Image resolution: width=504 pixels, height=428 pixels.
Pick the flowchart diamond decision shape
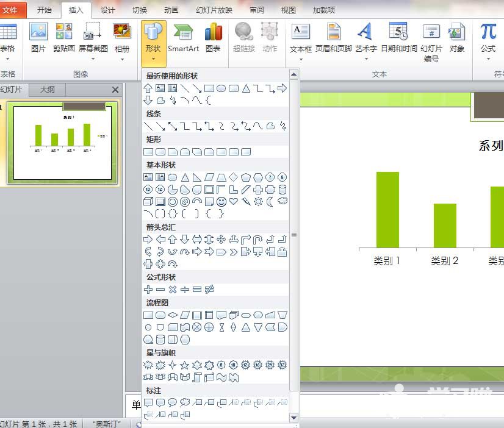tap(173, 315)
